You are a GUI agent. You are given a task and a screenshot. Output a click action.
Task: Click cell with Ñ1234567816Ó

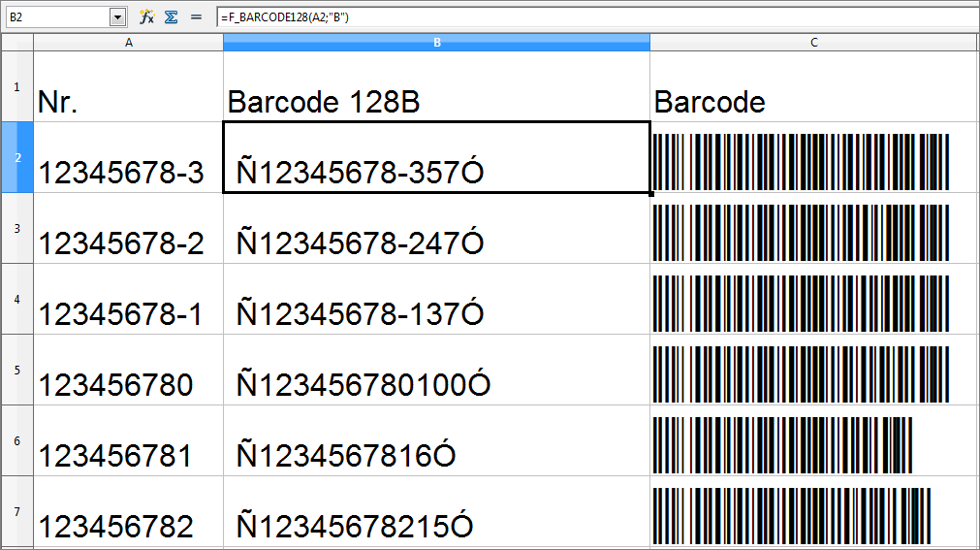click(436, 439)
